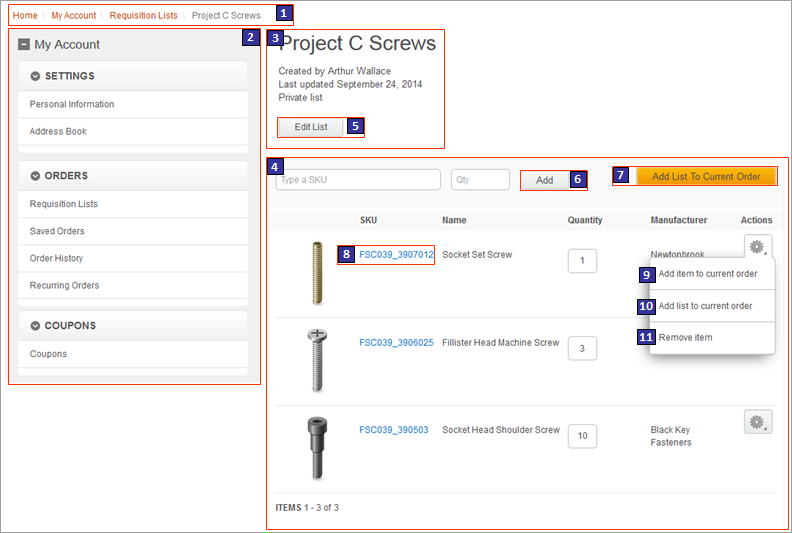
Task: Click the SKU column header
Action: (x=368, y=220)
